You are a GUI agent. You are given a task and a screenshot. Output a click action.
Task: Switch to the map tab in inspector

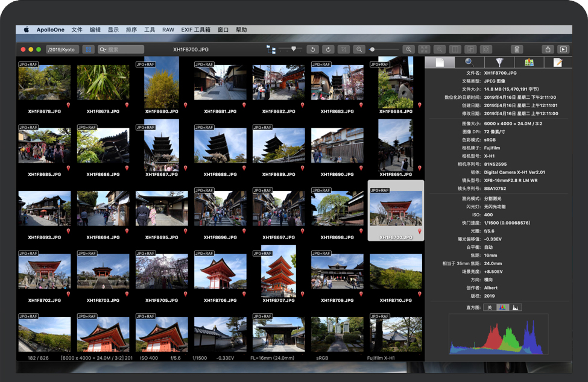(529, 62)
